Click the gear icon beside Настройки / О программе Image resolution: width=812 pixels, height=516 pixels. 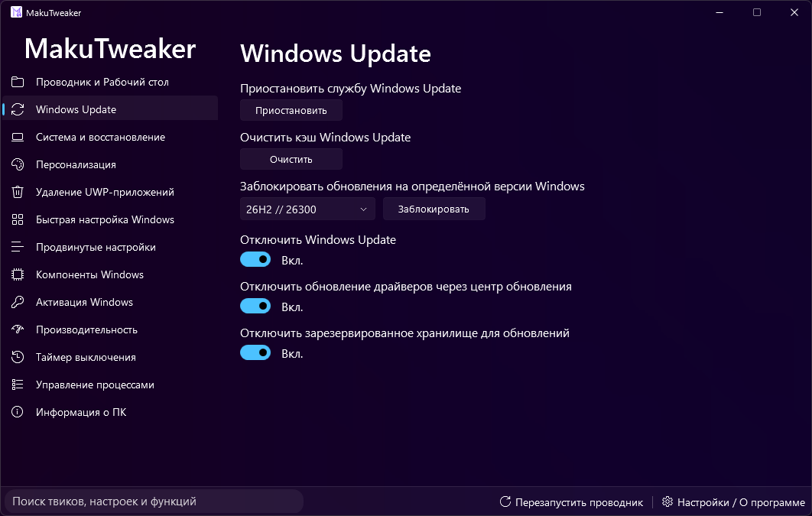(x=667, y=501)
